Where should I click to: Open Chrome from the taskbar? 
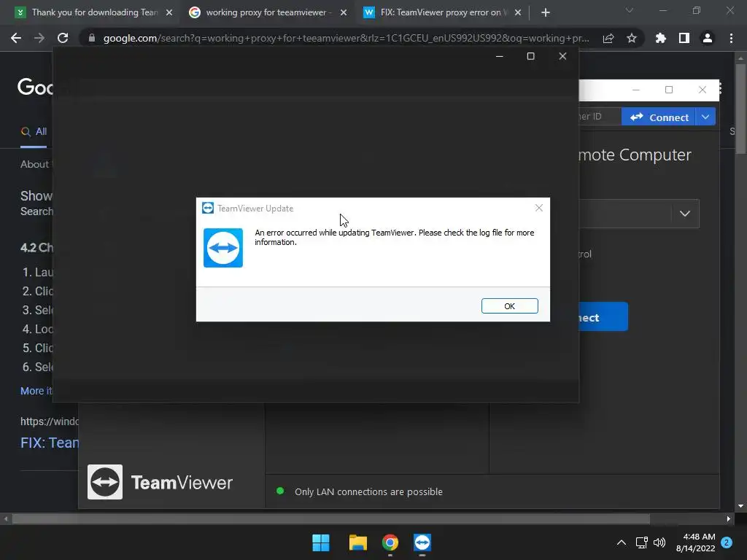point(390,542)
